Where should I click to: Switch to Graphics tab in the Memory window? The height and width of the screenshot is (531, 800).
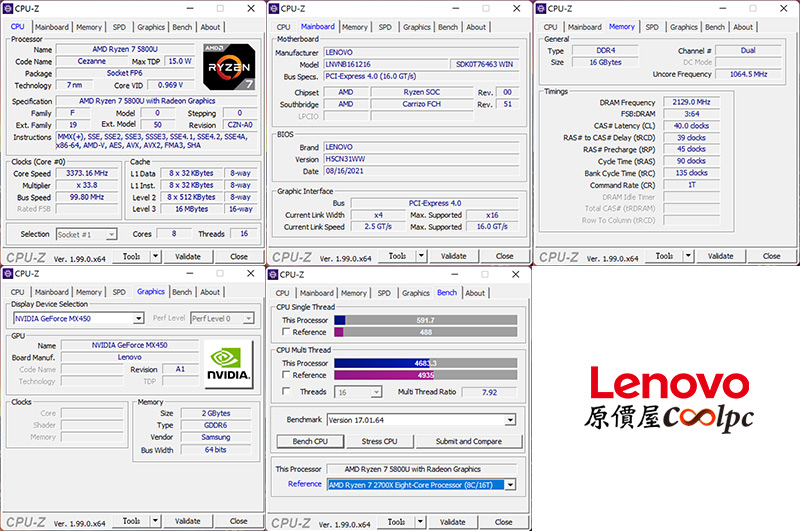coord(684,27)
